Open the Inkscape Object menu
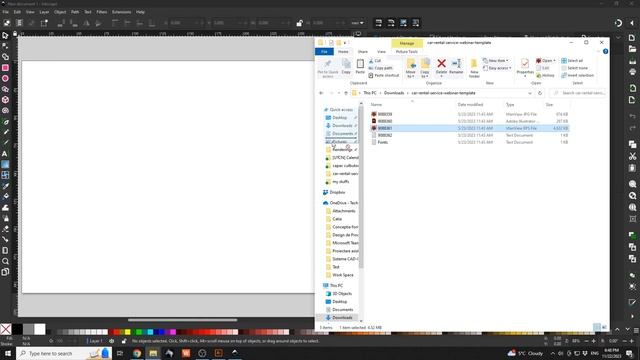The height and width of the screenshot is (360, 640). tap(60, 12)
